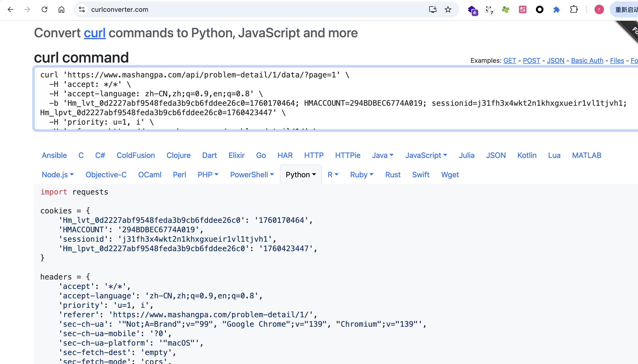
Task: Open the extensions puzzle icon
Action: click(x=574, y=9)
